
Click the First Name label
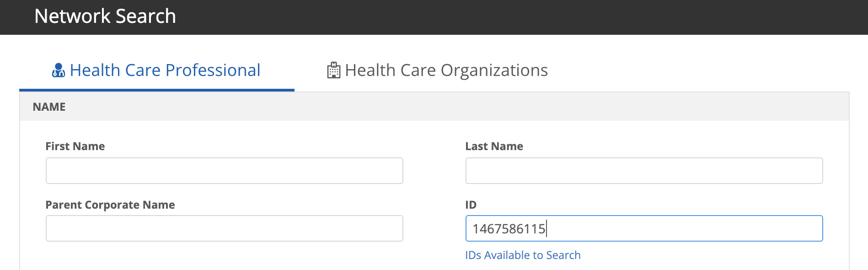(75, 146)
